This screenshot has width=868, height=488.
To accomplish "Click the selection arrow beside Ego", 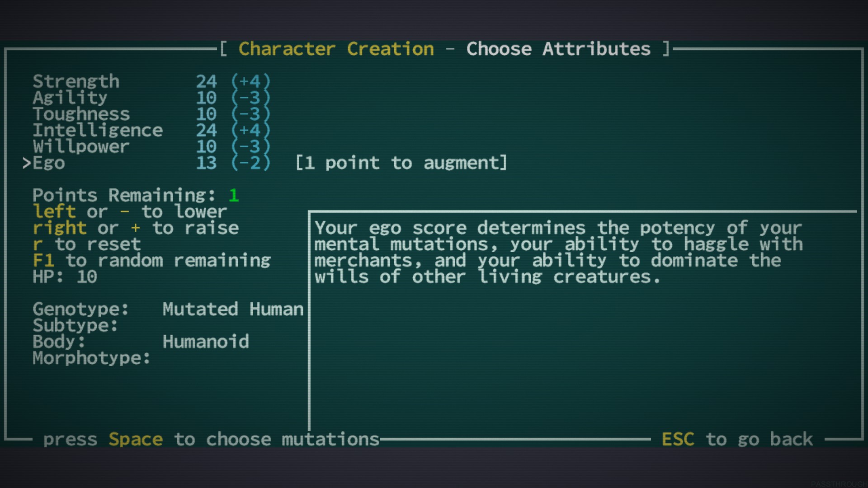I will [x=26, y=163].
